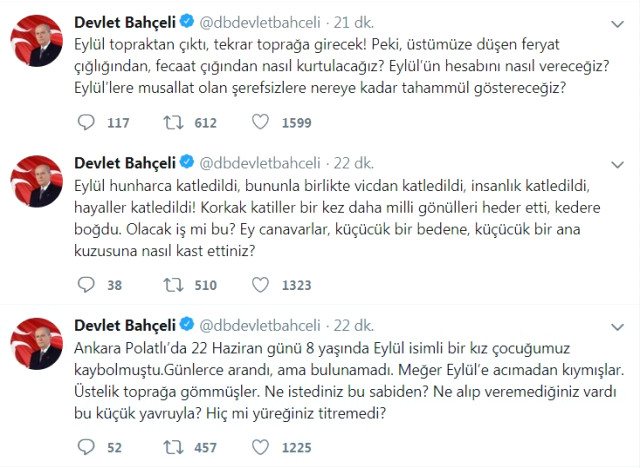Viewport: 640px width, 468px height.
Task: Open Devlet Bahçeli name on second tweet
Action: coord(124,162)
